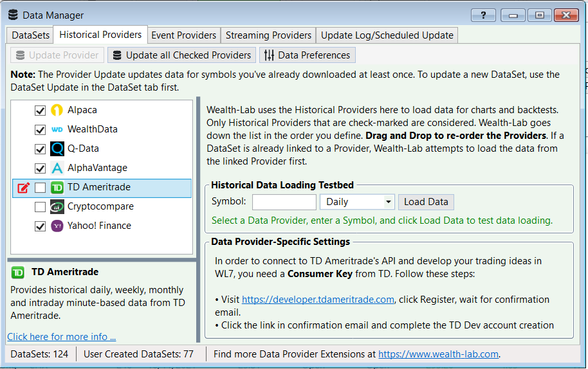Screen dimensions: 588x369
Task: Uncheck the Yahoo! Finance checkbox
Action: (40, 226)
